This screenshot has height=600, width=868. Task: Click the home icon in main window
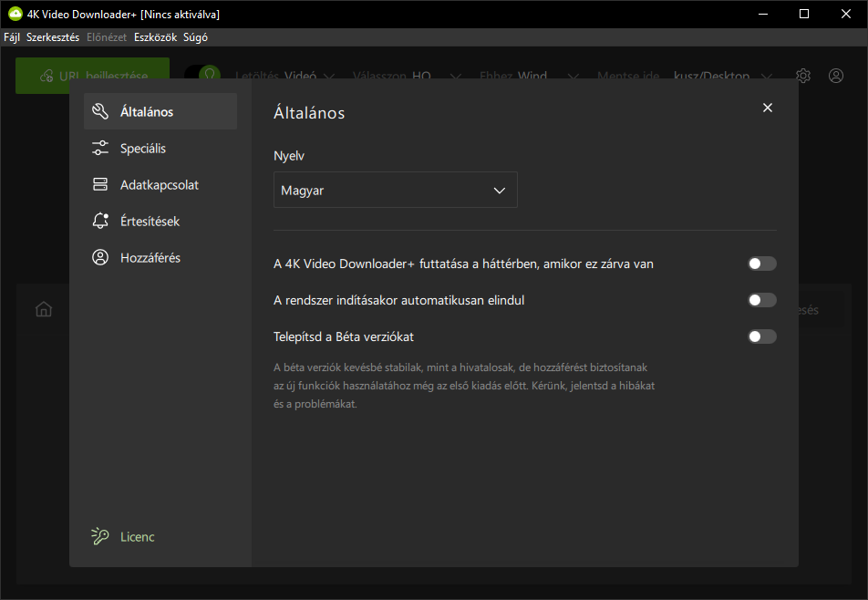click(44, 309)
